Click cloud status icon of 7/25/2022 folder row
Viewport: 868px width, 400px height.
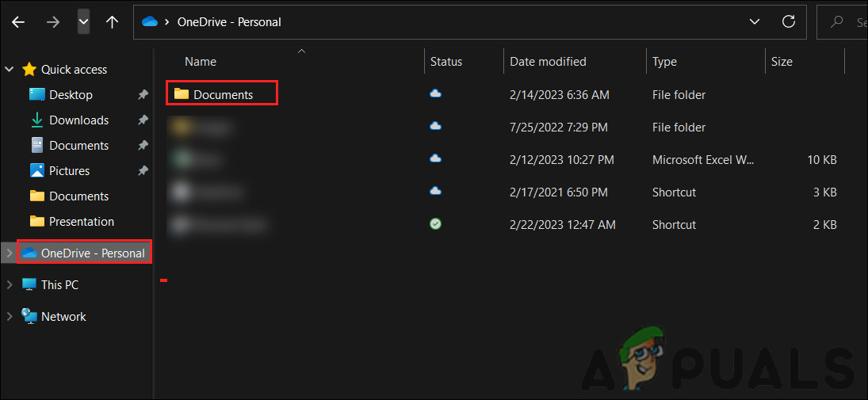pos(436,126)
